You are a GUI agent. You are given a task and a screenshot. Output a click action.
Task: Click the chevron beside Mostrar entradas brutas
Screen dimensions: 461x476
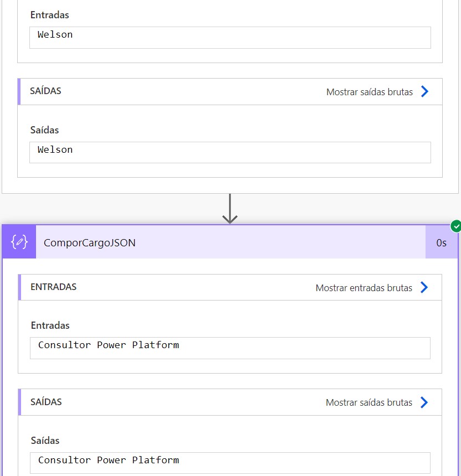pos(424,287)
